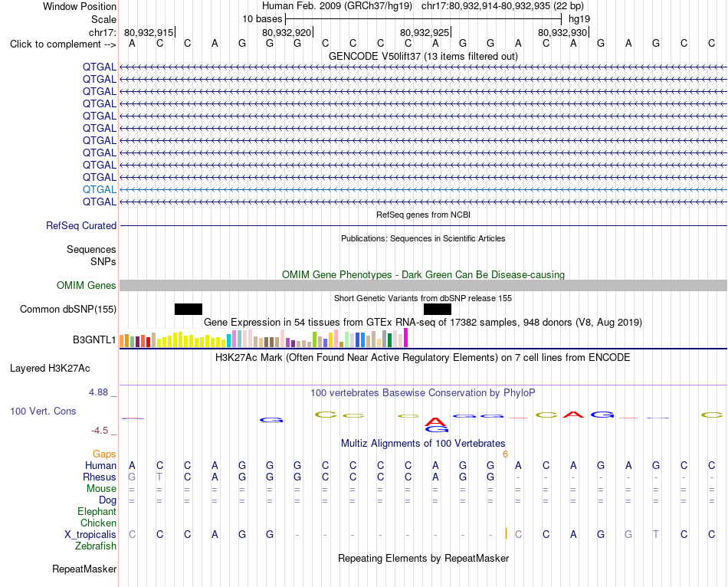Click the 4.88 PhyloP maximum value
Viewport: 728px width, 587px height.
[98, 392]
